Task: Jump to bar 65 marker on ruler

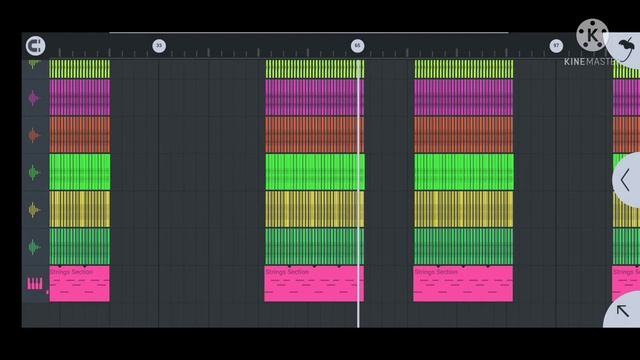Action: pyautogui.click(x=358, y=46)
